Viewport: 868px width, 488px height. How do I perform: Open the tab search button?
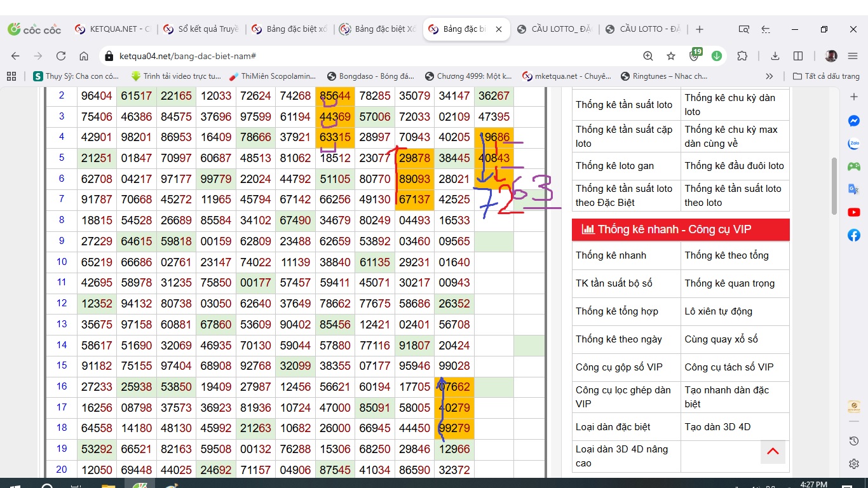click(x=743, y=29)
